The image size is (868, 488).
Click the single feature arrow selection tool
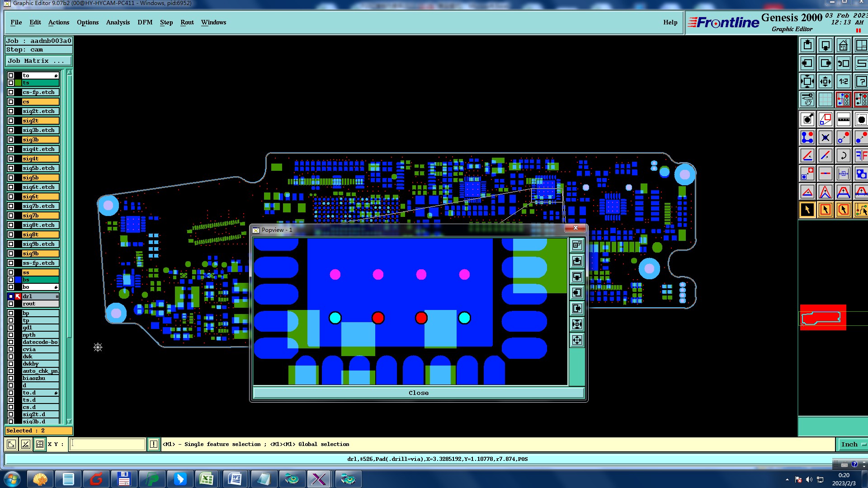[x=807, y=210]
